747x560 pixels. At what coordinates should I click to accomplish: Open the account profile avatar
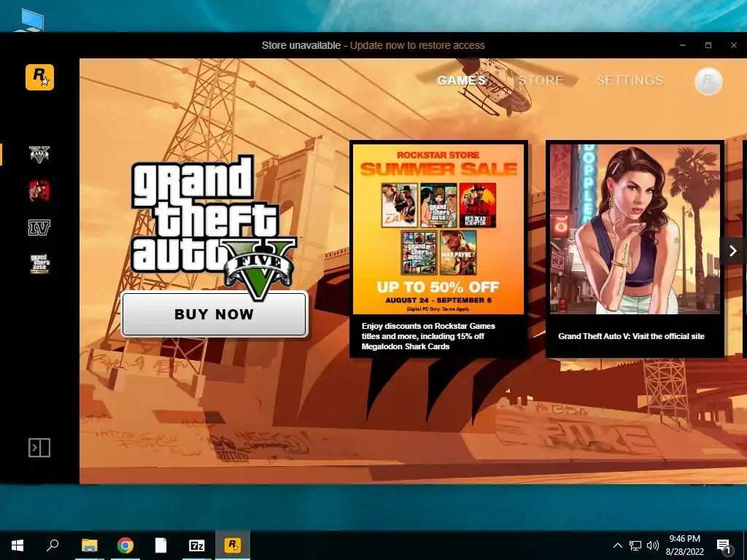click(708, 81)
